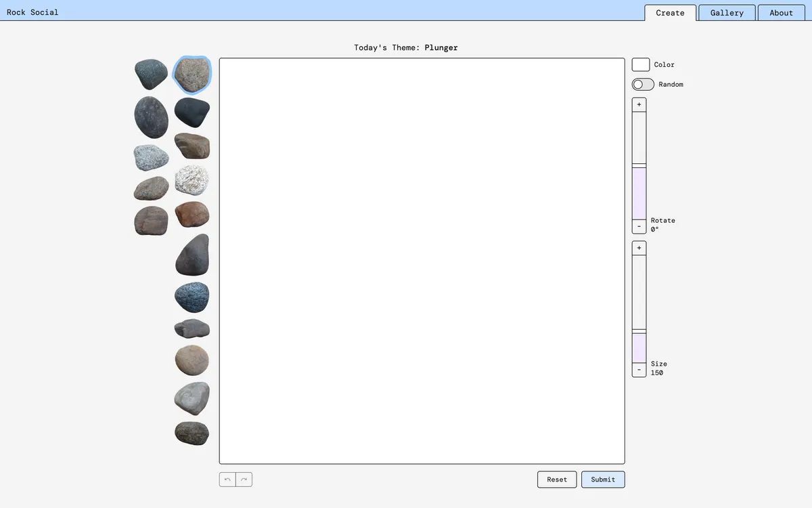Undo the last action
Screen dimensions: 812x508
click(x=227, y=480)
